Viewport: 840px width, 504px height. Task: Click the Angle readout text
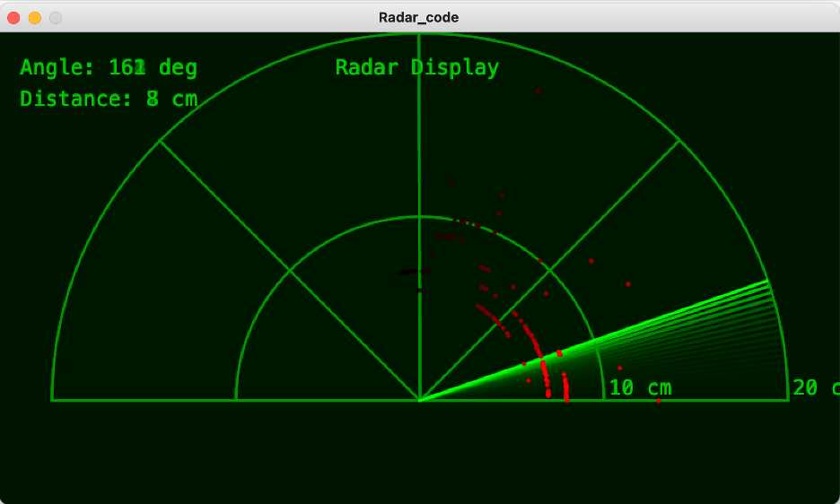pyautogui.click(x=109, y=67)
